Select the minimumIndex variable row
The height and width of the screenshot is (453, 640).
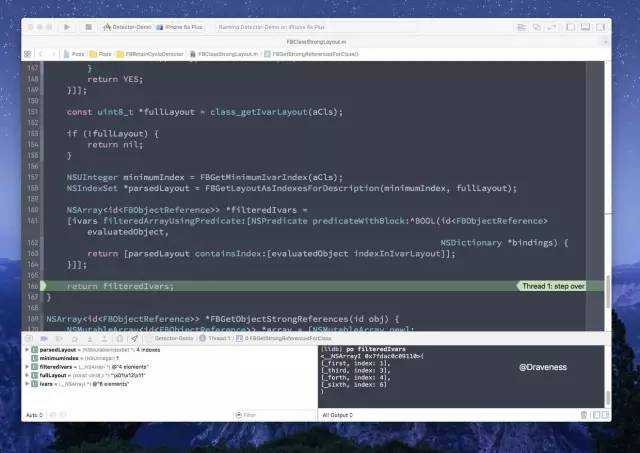171,358
